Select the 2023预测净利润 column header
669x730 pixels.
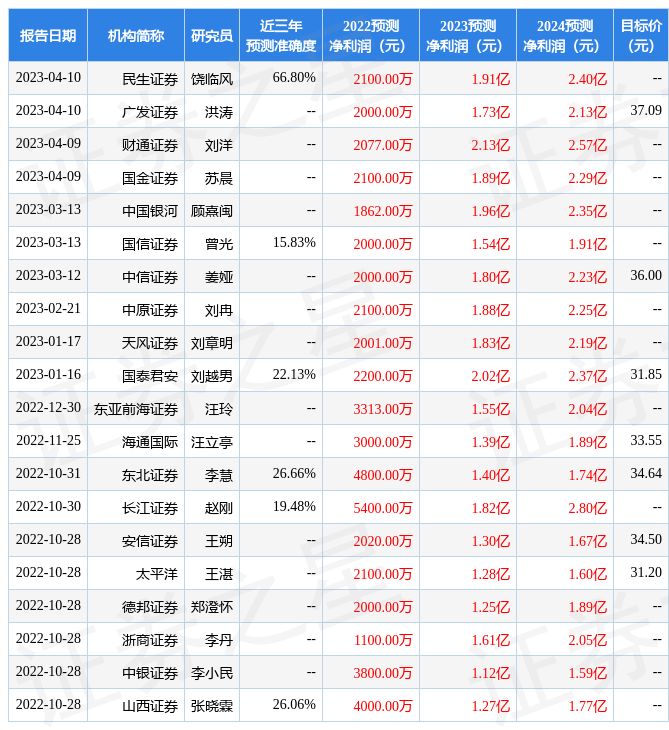click(467, 36)
